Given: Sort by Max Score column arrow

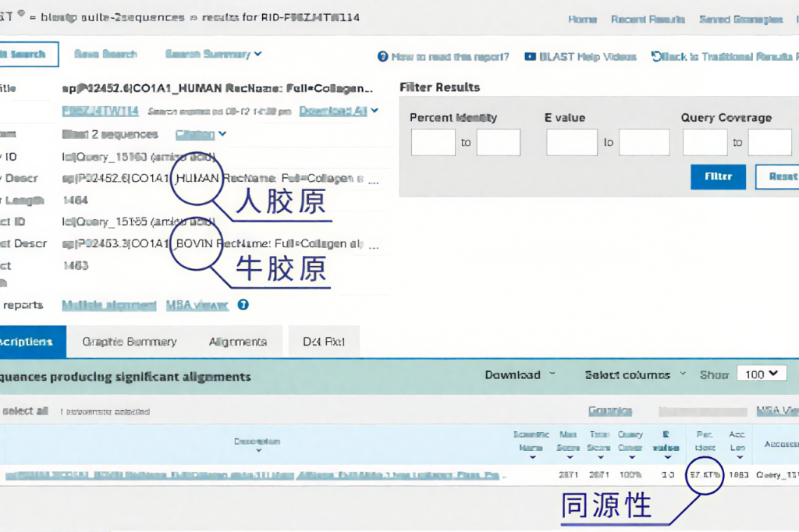Looking at the screenshot, I should click(x=570, y=458).
